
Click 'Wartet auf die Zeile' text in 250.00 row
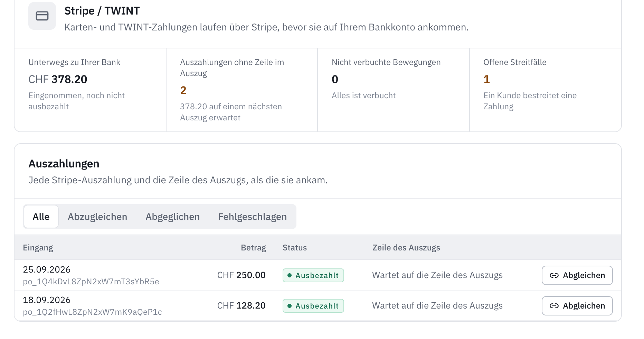pyautogui.click(x=437, y=275)
